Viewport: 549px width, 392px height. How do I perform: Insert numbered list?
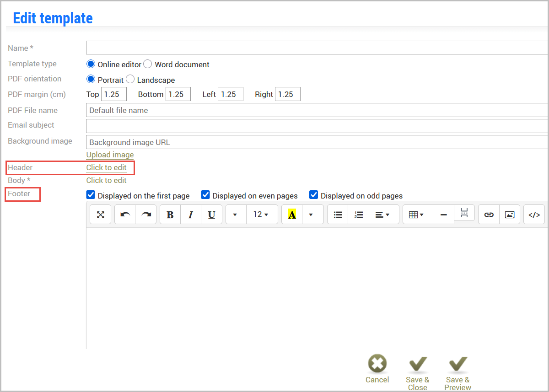point(359,215)
